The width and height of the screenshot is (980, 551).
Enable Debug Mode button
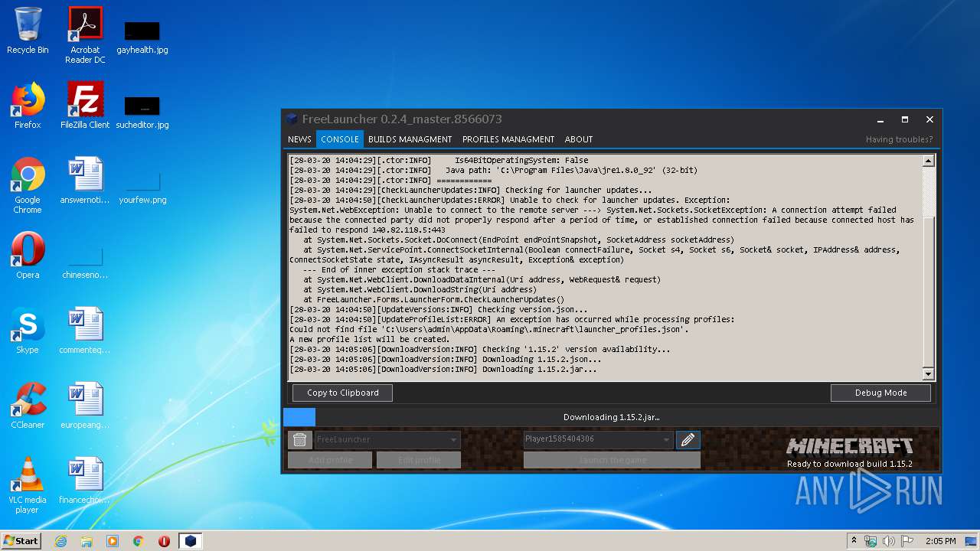[x=880, y=393]
